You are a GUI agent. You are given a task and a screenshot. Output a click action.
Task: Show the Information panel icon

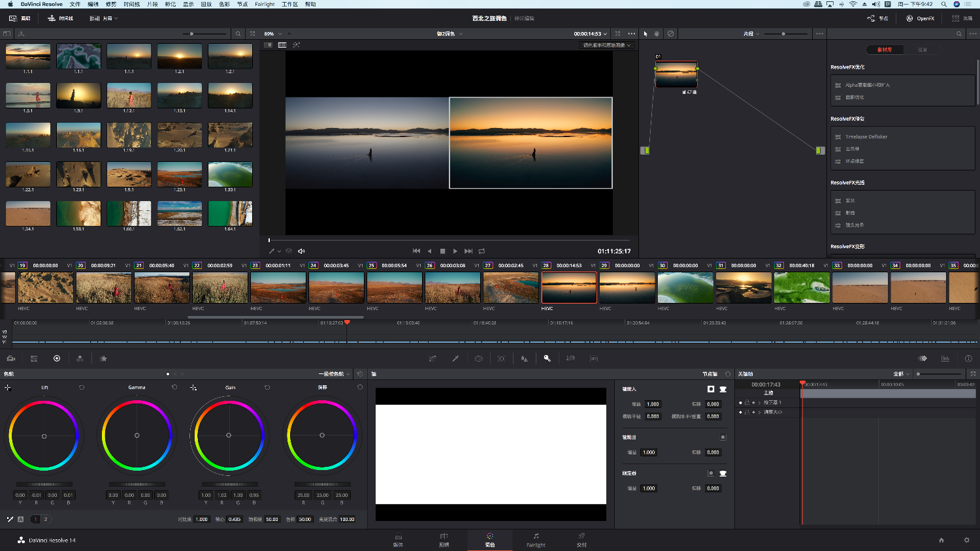(x=968, y=358)
